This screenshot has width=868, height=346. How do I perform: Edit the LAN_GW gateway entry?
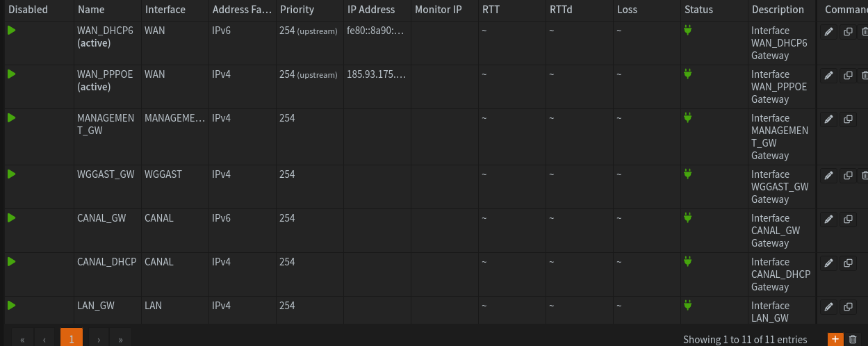pos(828,307)
